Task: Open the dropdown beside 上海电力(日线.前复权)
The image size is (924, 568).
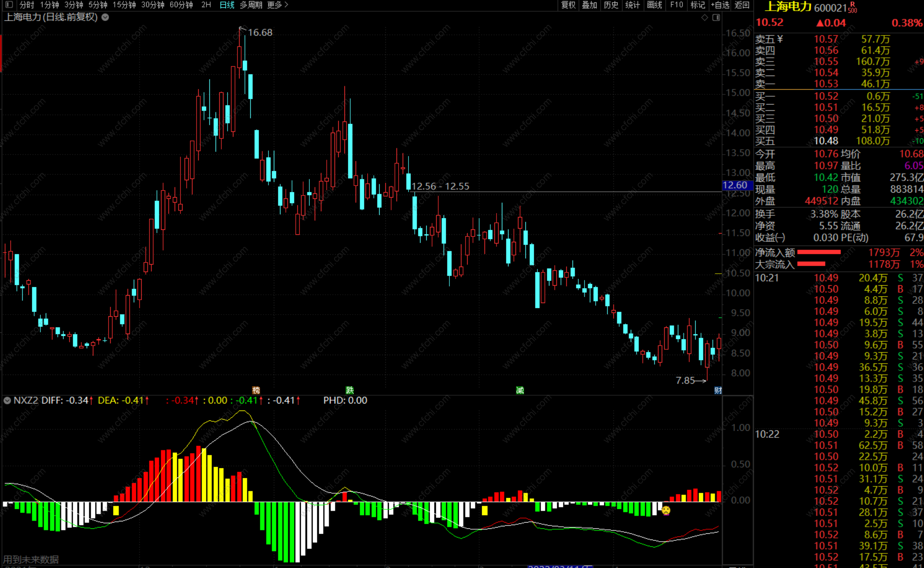Action: click(x=105, y=17)
